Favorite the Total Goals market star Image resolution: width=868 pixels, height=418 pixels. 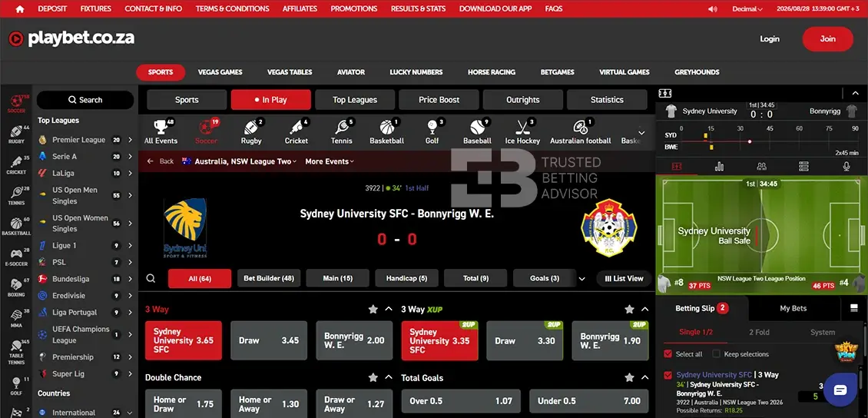pyautogui.click(x=629, y=377)
